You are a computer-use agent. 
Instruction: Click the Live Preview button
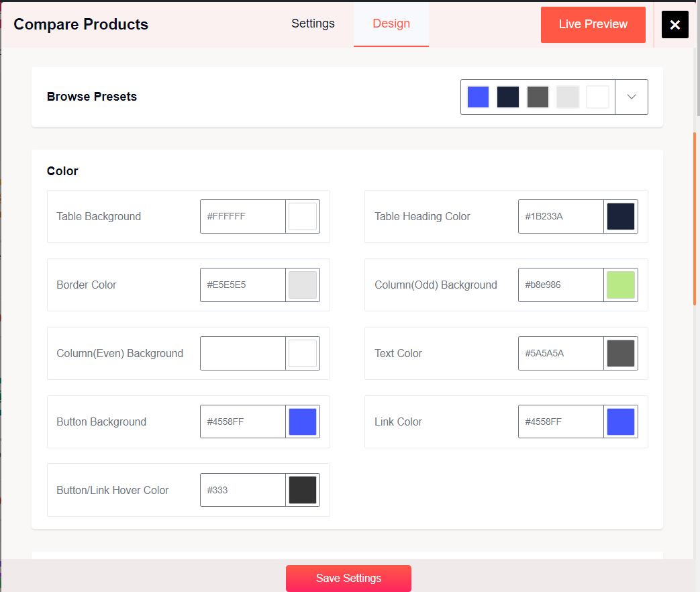tap(593, 24)
